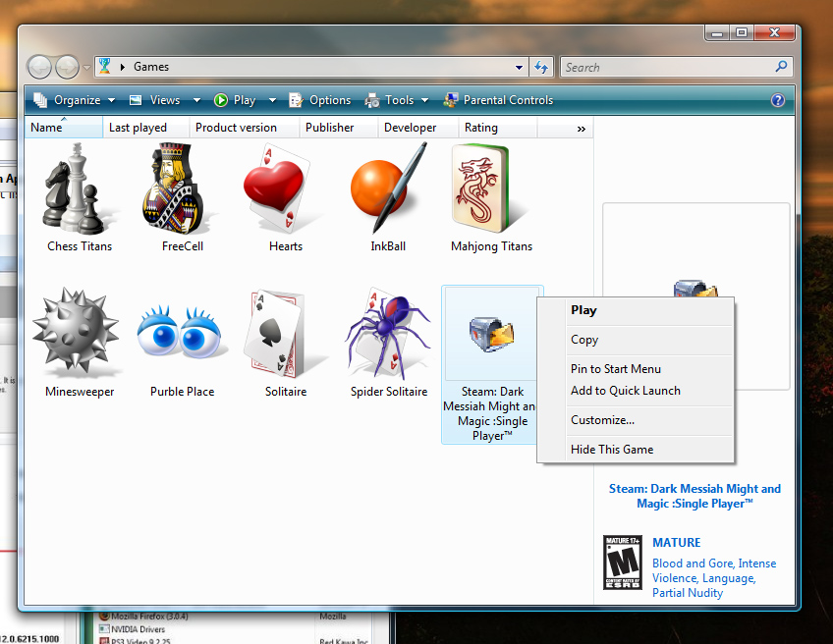This screenshot has height=644, width=833.
Task: Expand the address bar history dropdown
Action: [520, 67]
